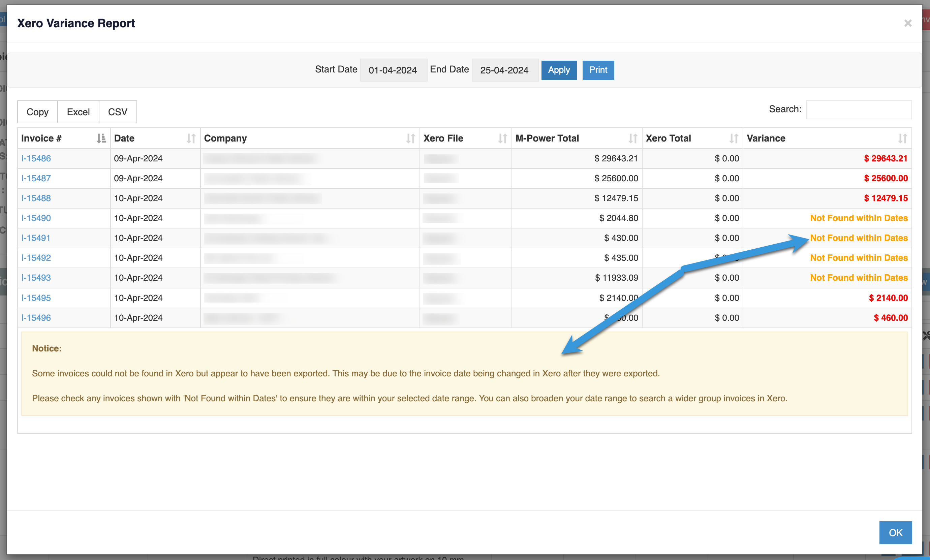Copy the table to clipboard
The image size is (930, 560).
(37, 112)
